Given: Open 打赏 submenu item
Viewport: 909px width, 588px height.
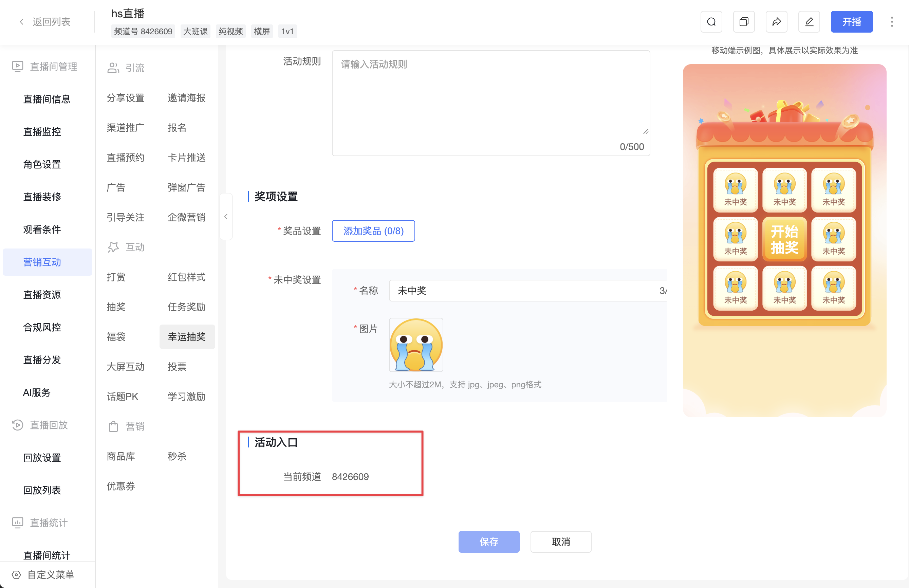Looking at the screenshot, I should point(116,277).
